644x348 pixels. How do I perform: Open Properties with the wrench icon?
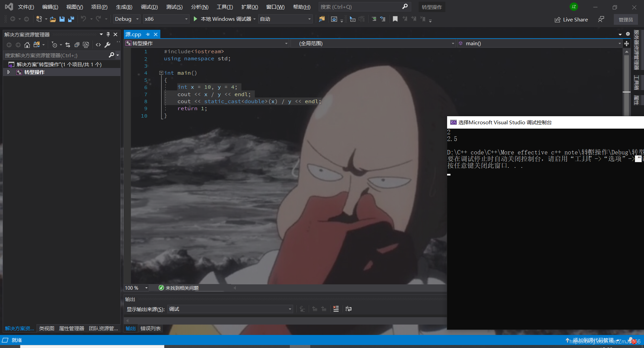click(107, 45)
